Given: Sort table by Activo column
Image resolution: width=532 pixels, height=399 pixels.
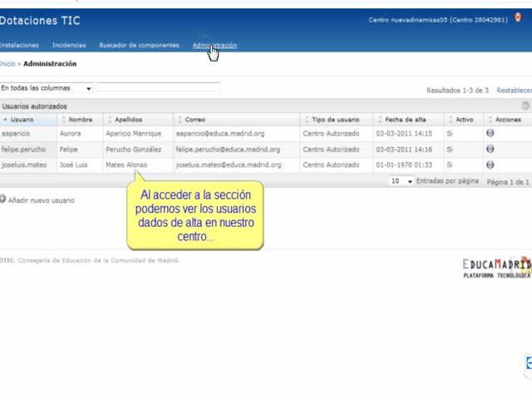Looking at the screenshot, I should (464, 120).
